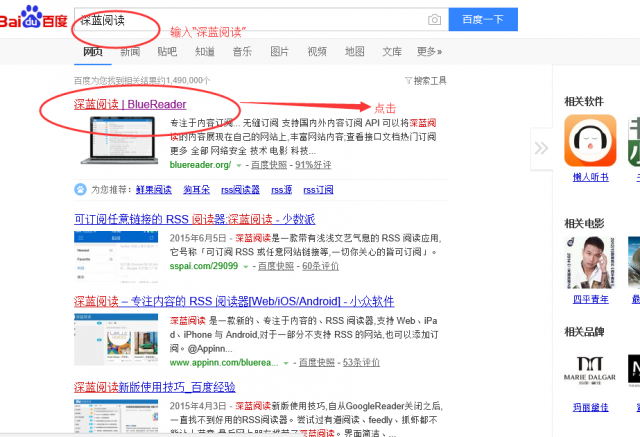Open the 60条评价 link
The height and width of the screenshot is (437, 640).
click(x=320, y=266)
